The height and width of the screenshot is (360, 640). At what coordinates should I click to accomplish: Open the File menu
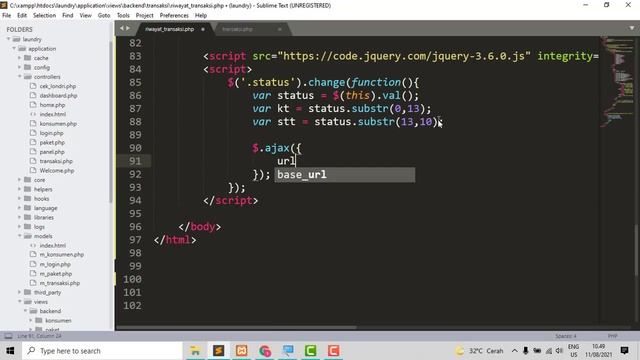click(7, 15)
